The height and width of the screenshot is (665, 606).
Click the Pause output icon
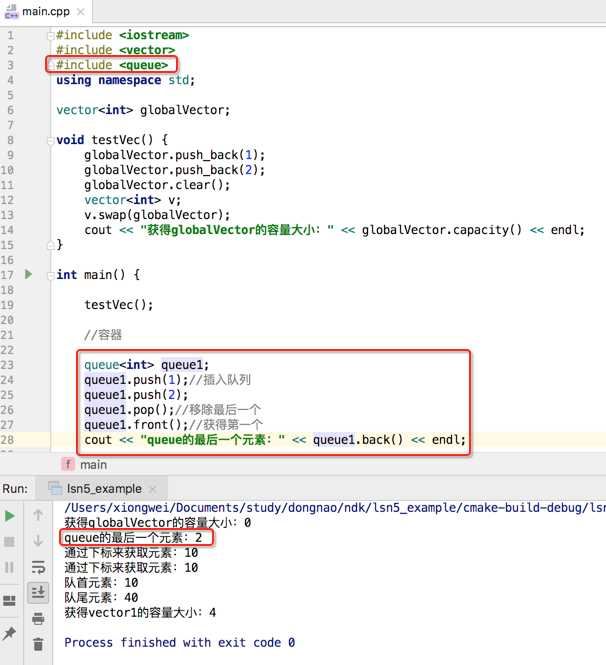[9, 567]
